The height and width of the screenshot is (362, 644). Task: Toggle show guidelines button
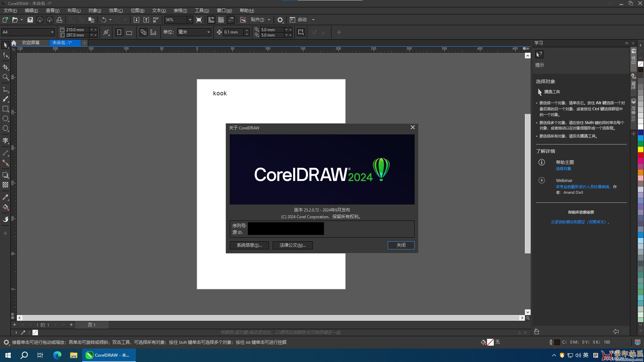click(x=231, y=20)
